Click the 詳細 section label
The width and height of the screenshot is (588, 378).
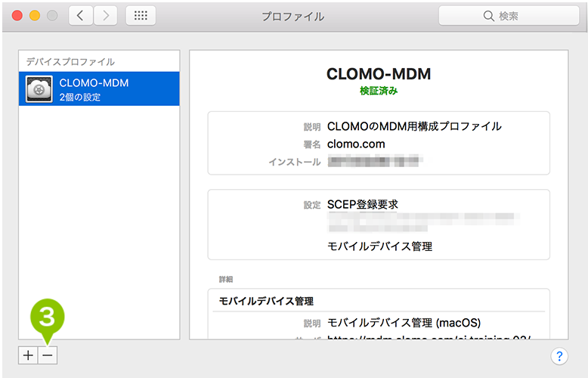coord(226,279)
